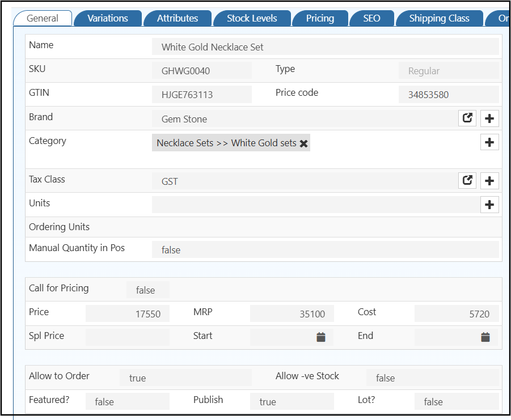This screenshot has width=511, height=420.
Task: Open the Type field showing Regular
Action: [449, 71]
